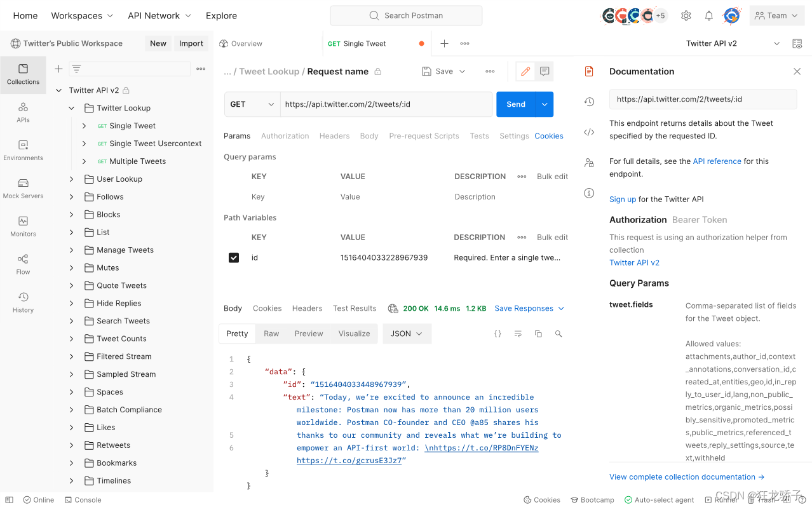This screenshot has width=812, height=507.
Task: Open the code snippet icon in right sidebar
Action: coord(589,132)
